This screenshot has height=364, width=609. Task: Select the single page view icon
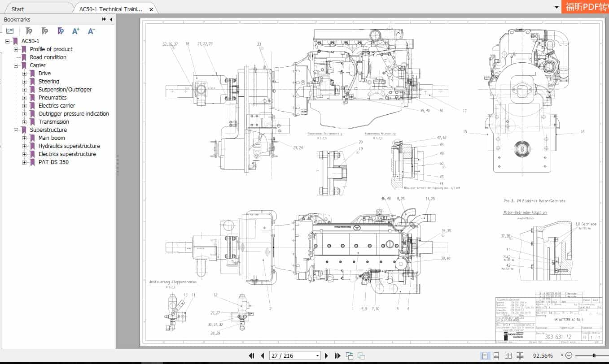pyautogui.click(x=485, y=355)
